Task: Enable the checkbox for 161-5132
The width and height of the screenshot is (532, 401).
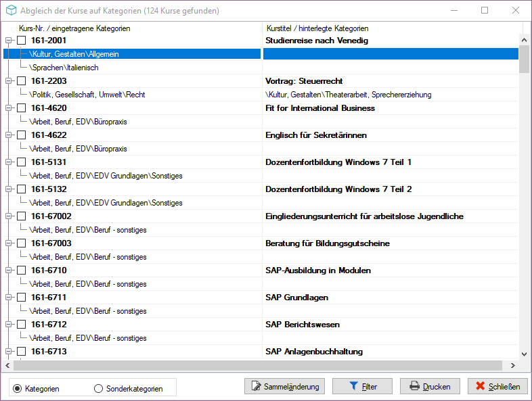Action: coord(22,189)
